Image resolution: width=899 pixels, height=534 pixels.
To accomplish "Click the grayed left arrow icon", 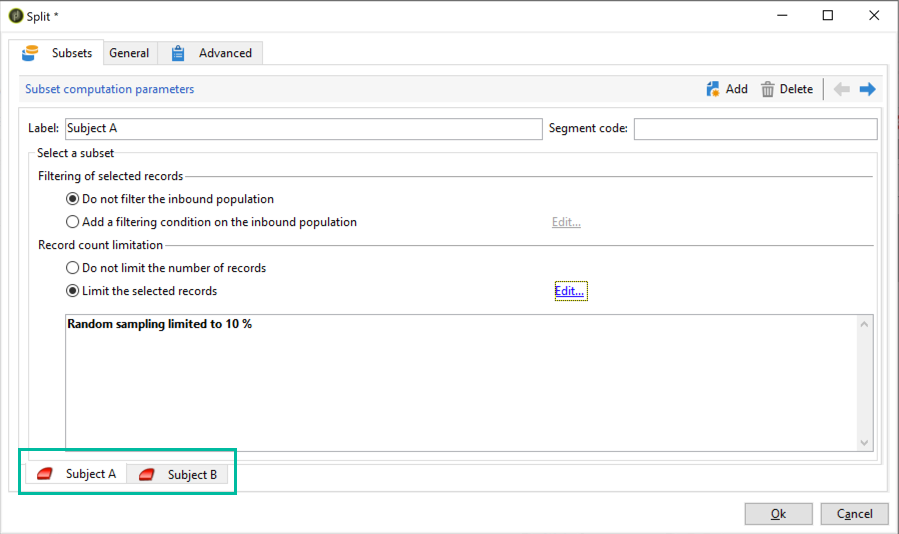I will (841, 89).
